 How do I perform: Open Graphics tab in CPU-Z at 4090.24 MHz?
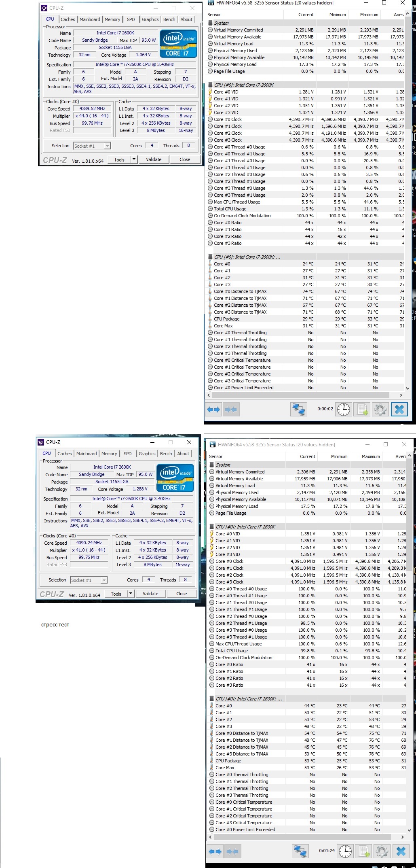tap(147, 454)
